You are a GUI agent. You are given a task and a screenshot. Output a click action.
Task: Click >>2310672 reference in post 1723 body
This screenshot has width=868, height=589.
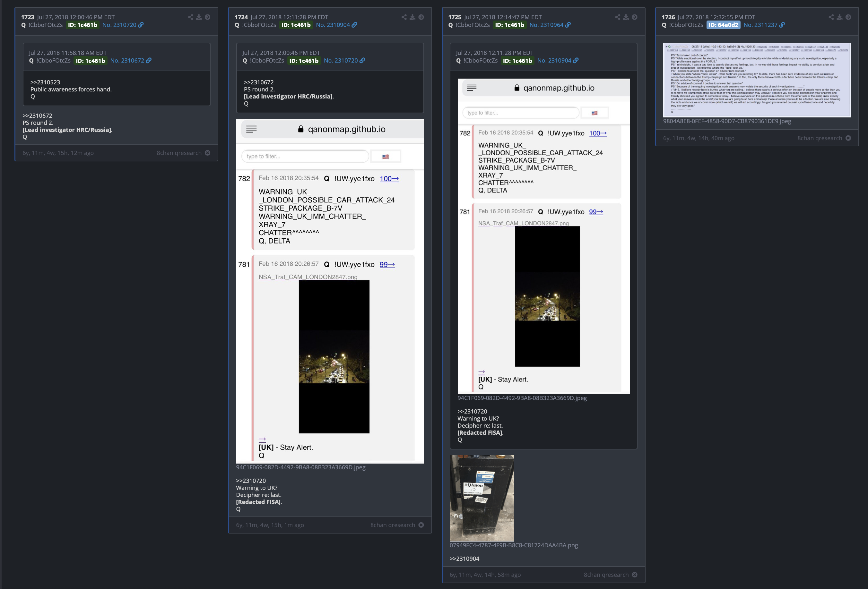click(37, 116)
